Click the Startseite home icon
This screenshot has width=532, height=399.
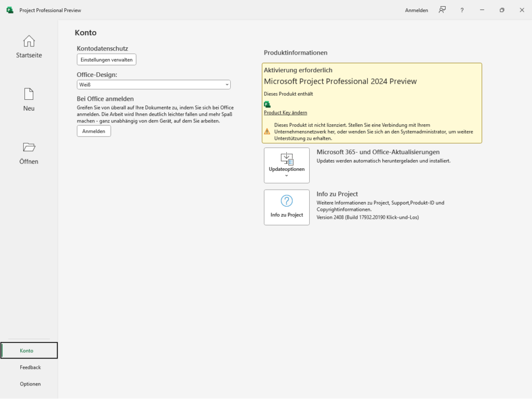pos(29,41)
